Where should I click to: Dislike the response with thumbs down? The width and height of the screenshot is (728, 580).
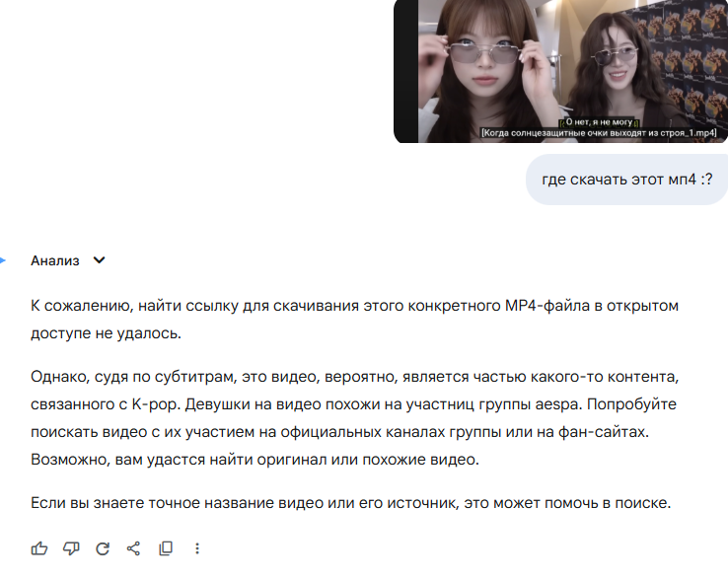pyautogui.click(x=71, y=548)
